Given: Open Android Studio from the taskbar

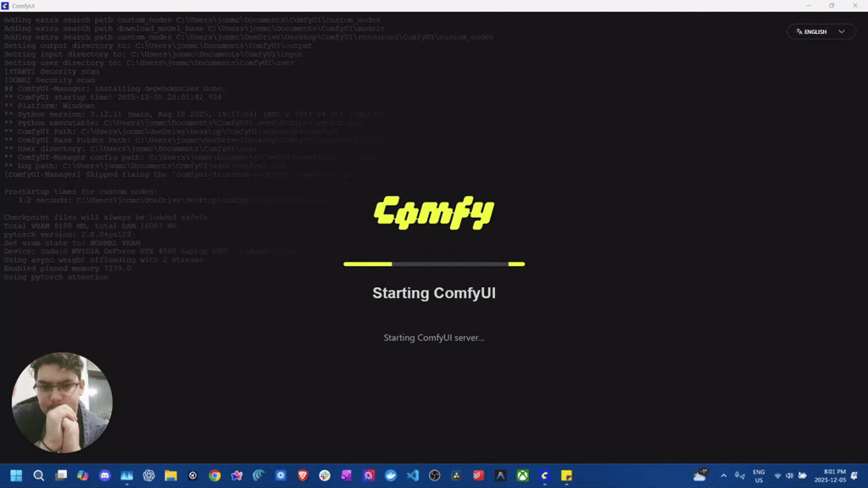Looking at the screenshot, I should pyautogui.click(x=499, y=475).
